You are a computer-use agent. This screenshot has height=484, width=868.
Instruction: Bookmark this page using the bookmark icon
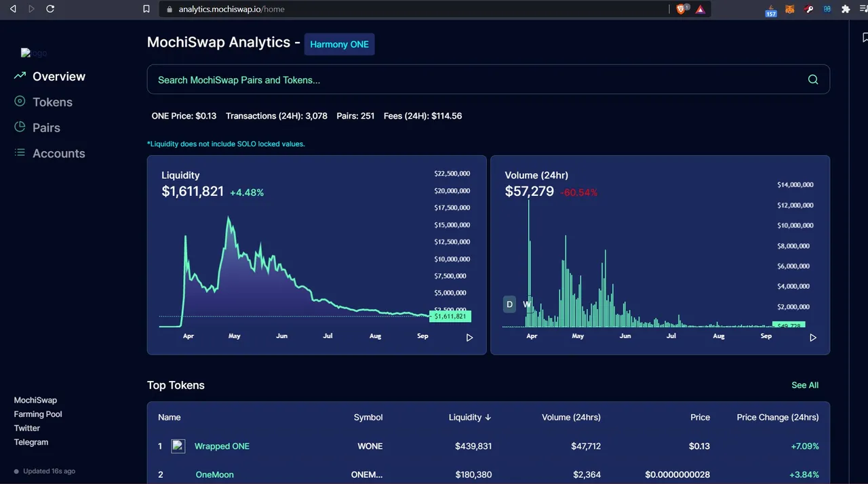pos(146,9)
